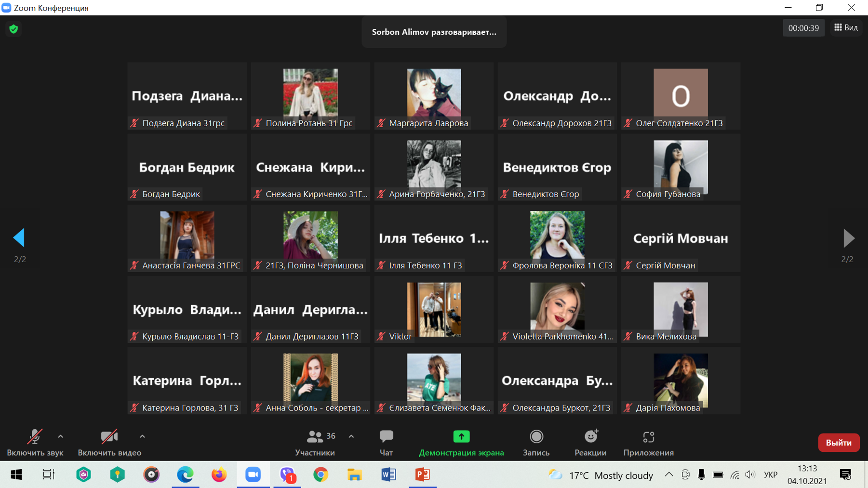Start screen sharing with Демонстрация экрана
Screen dimensions: 868x488
461,442
